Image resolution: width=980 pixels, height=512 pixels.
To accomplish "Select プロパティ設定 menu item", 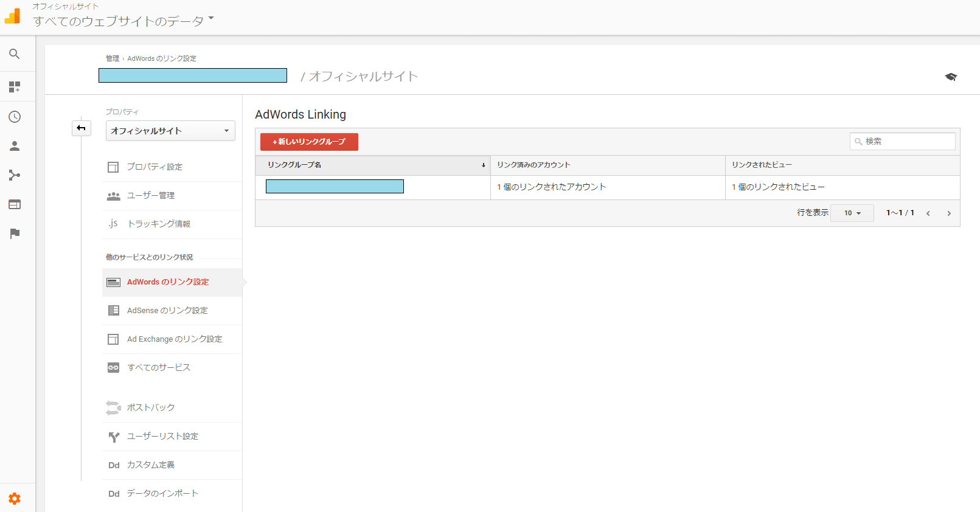I will coord(172,167).
